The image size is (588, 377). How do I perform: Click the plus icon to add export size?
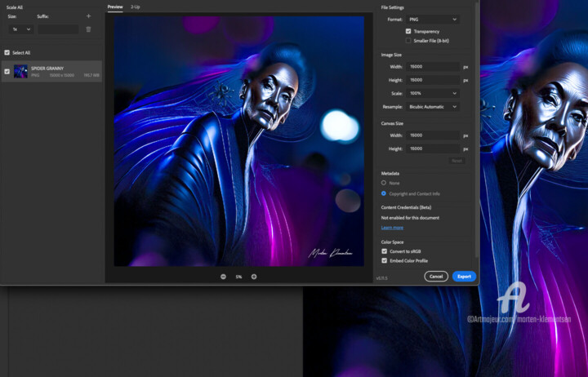[x=88, y=16]
